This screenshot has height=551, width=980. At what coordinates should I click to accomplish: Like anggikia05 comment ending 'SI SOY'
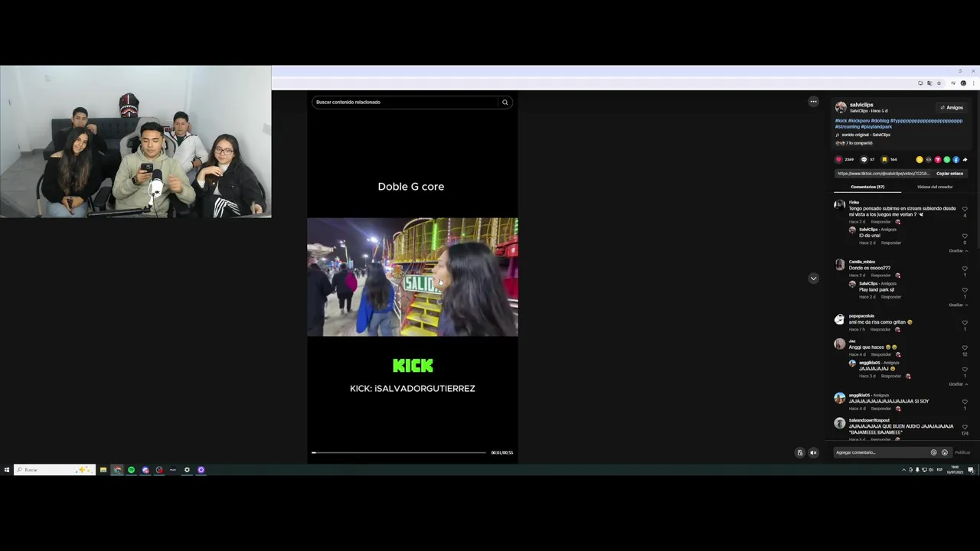965,402
